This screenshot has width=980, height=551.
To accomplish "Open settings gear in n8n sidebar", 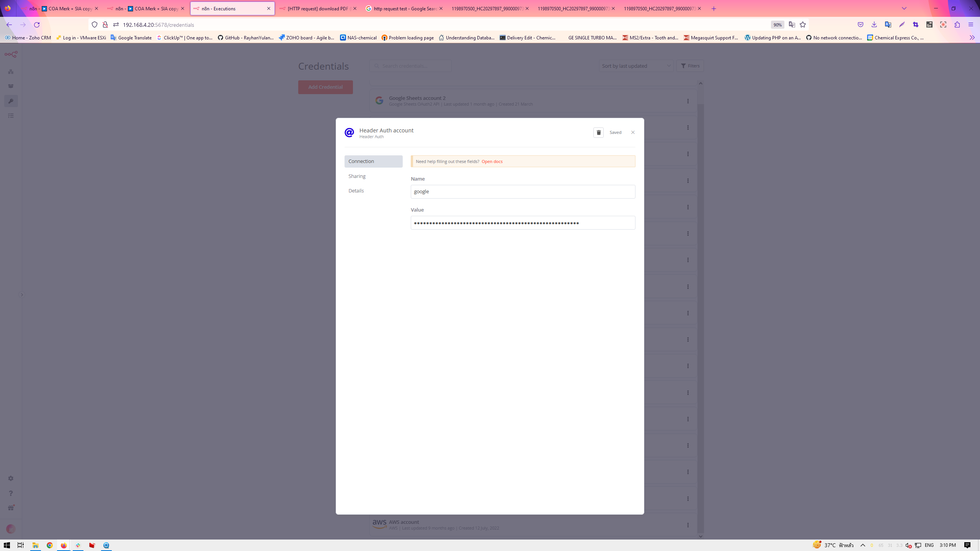I will (11, 478).
